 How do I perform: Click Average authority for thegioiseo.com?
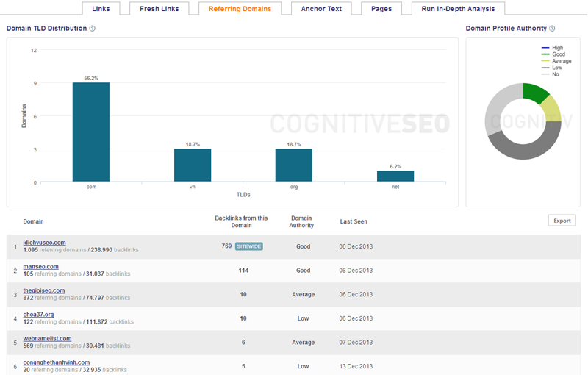click(x=303, y=294)
